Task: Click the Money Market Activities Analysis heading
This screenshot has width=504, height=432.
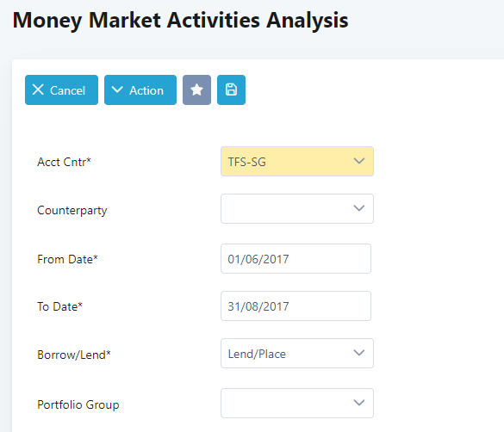Action: click(x=180, y=21)
